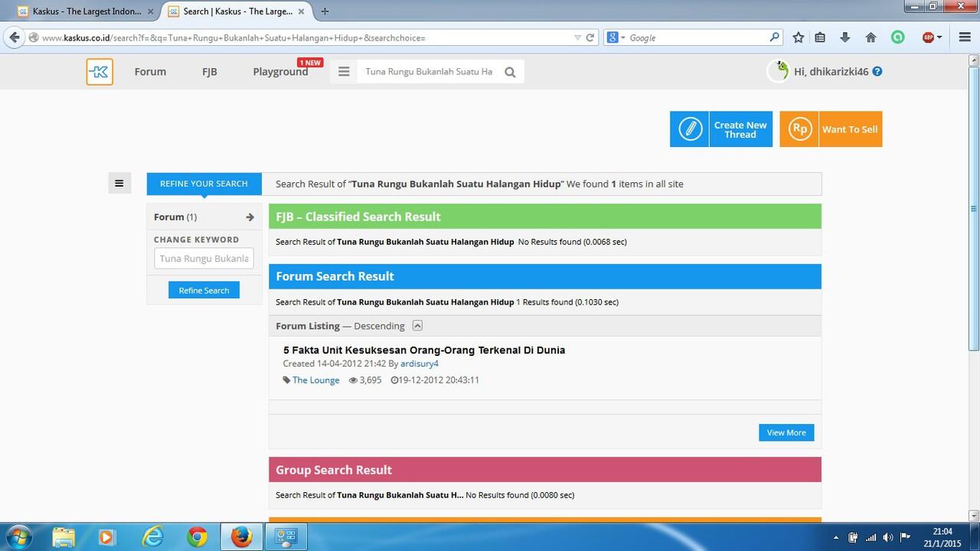
Task: Click the help question mark icon
Action: (x=877, y=71)
